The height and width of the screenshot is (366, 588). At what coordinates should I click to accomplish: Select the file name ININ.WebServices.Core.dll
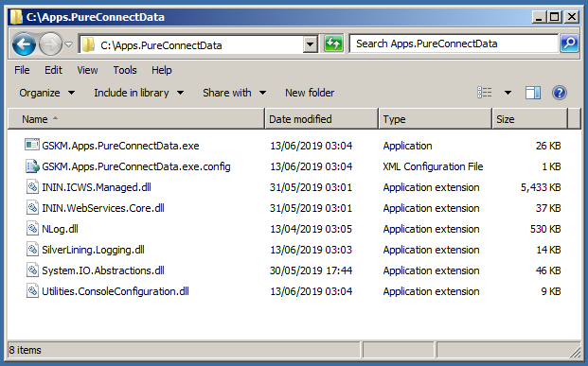tap(103, 208)
